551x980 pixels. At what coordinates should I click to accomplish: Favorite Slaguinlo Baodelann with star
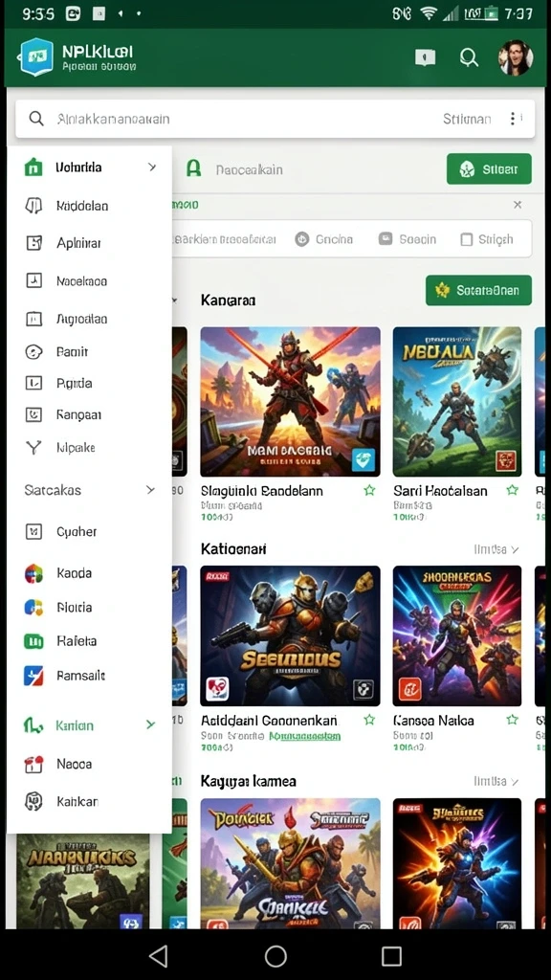pyautogui.click(x=369, y=491)
